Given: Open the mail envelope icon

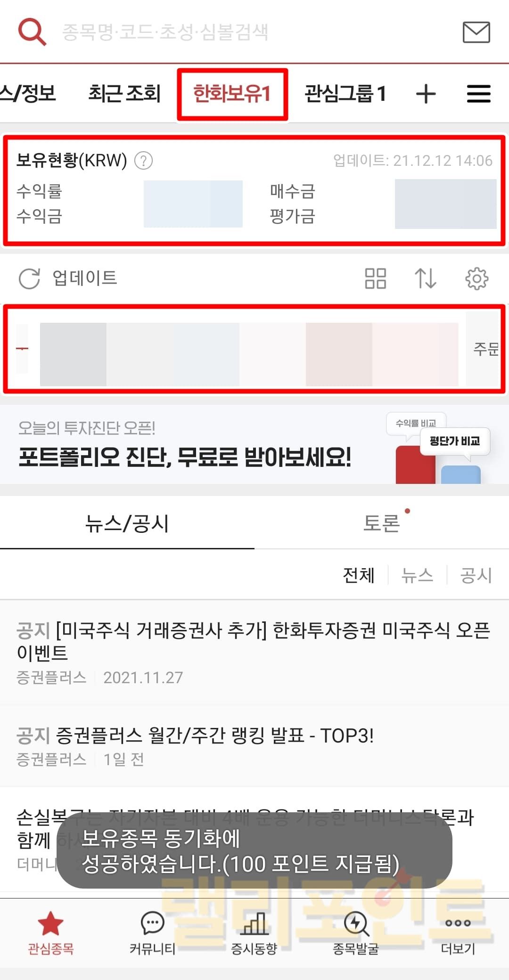Looking at the screenshot, I should [476, 32].
